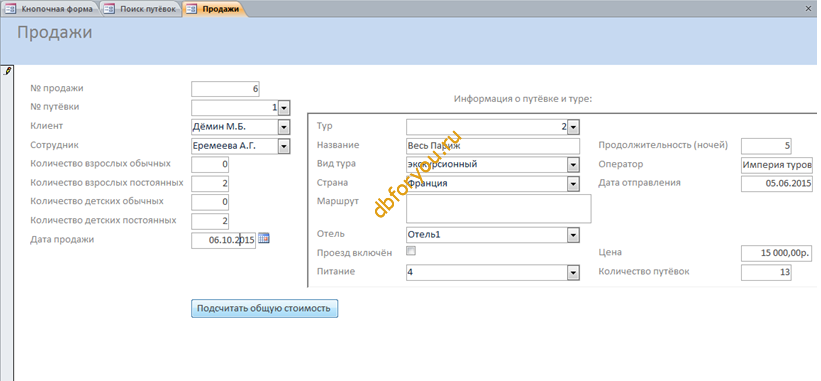Viewport: 821px width, 381px height.
Task: Click Подсчитать общую стоимость button
Action: (x=264, y=308)
